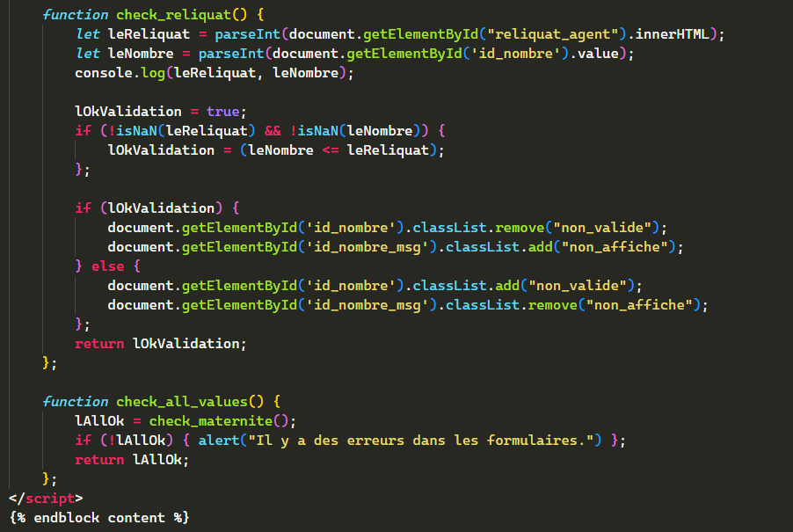793x532 pixels.
Task: Click parseInt in the leReliquat line
Action: (248, 34)
